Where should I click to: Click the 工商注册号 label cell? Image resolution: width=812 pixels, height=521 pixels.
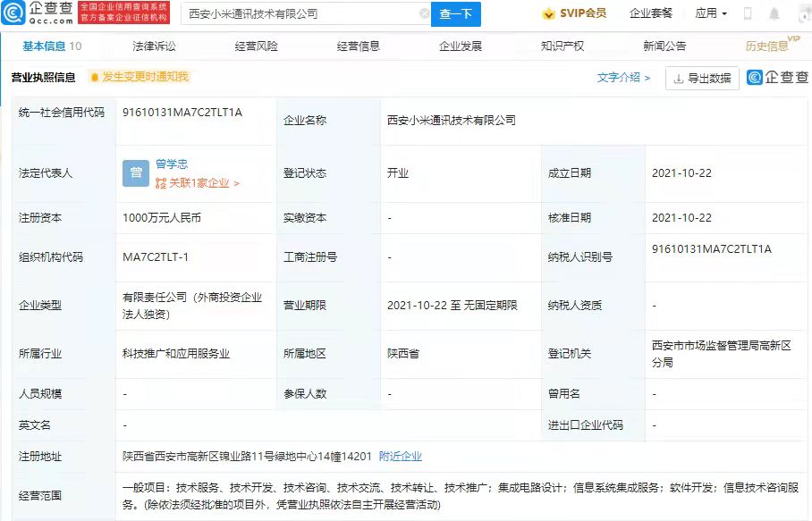pyautogui.click(x=328, y=257)
